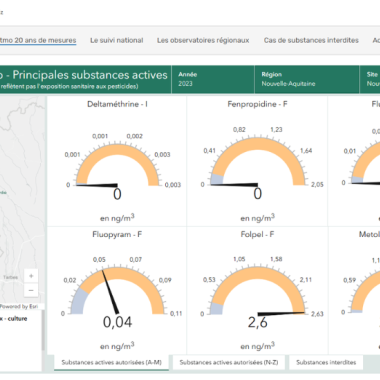The height and width of the screenshot is (380, 380).
Task: Click the Folpel gauge maximum label 2,63
Action: point(317,314)
